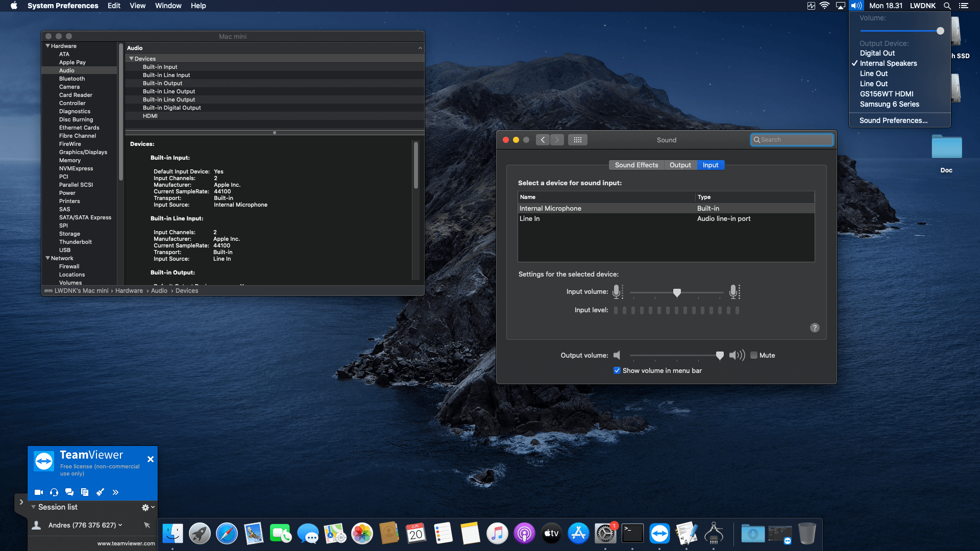Open App Store from the Dock
Image resolution: width=980 pixels, height=551 pixels.
pos(578,534)
